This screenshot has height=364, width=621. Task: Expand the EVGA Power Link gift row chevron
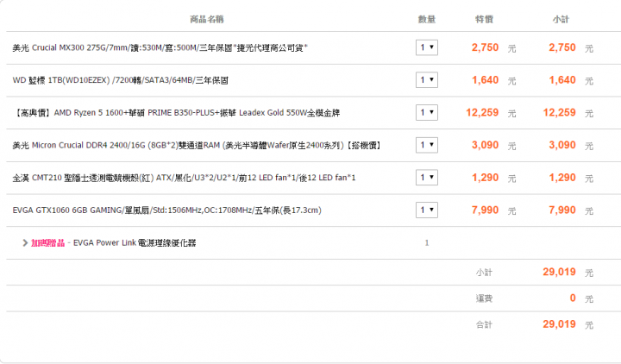click(x=25, y=242)
